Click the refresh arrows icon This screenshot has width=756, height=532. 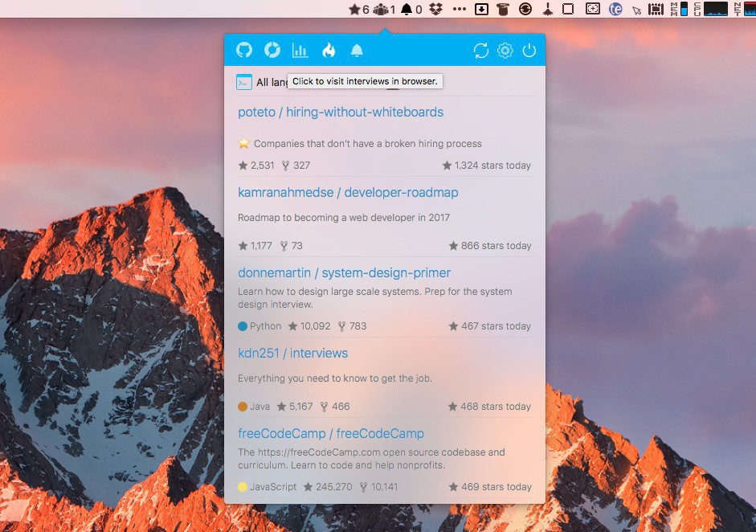point(481,51)
